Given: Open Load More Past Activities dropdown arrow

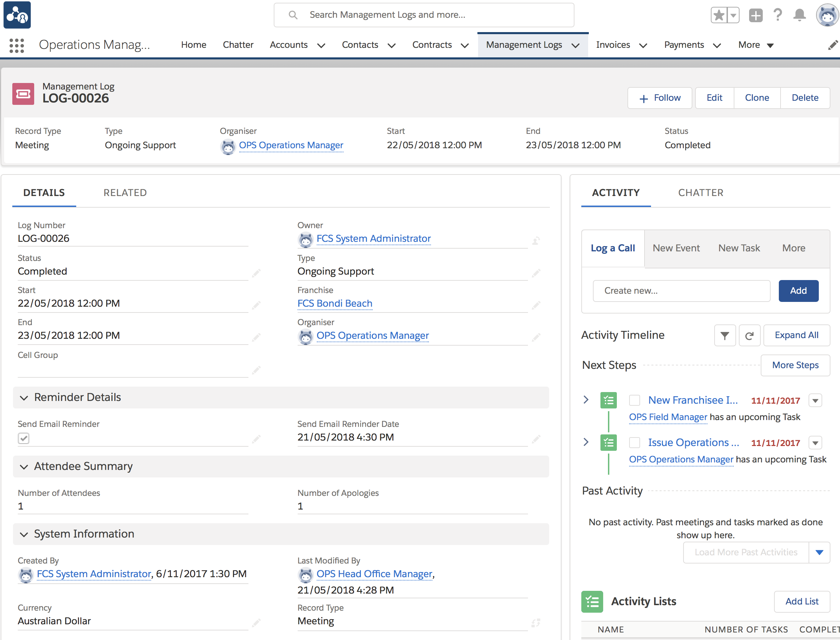Looking at the screenshot, I should [819, 552].
